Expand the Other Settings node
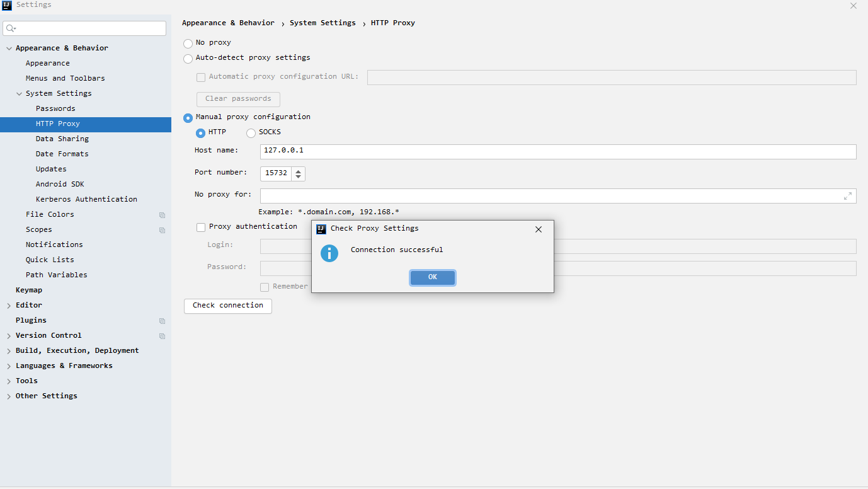Viewport: 868px width, 489px height. point(9,396)
